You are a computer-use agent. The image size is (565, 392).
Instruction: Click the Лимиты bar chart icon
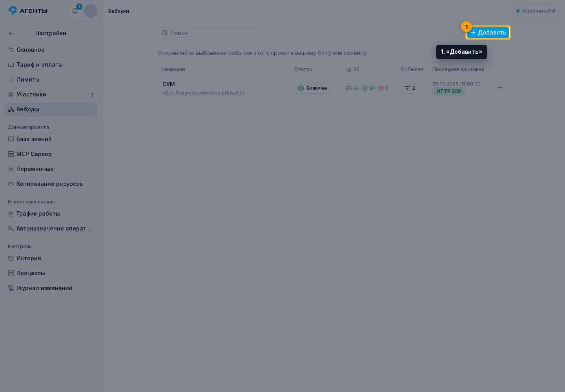11,80
